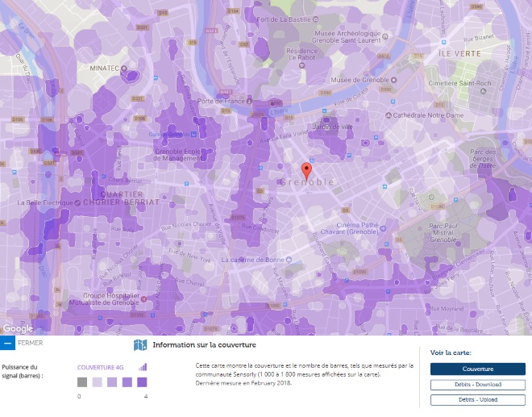This screenshot has width=532, height=417.
Task: Click the lightest purple one-bar swatch
Action: click(x=97, y=382)
